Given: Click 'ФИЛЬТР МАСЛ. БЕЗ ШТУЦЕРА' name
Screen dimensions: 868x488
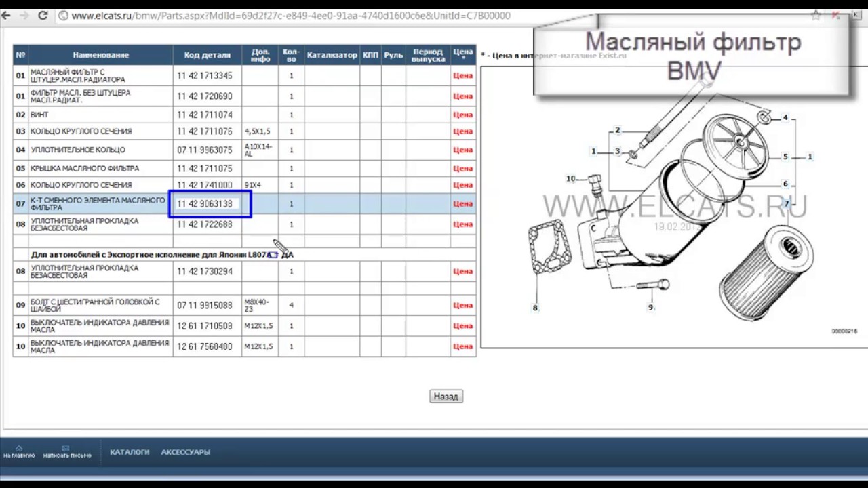Looking at the screenshot, I should point(81,96).
